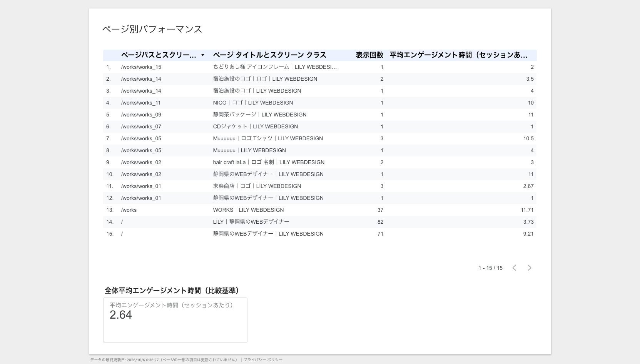Screen dimensions: 640x364
Task: Click 全体平均エンゲージメント時間（比較基準） heading
Action: pos(172,291)
